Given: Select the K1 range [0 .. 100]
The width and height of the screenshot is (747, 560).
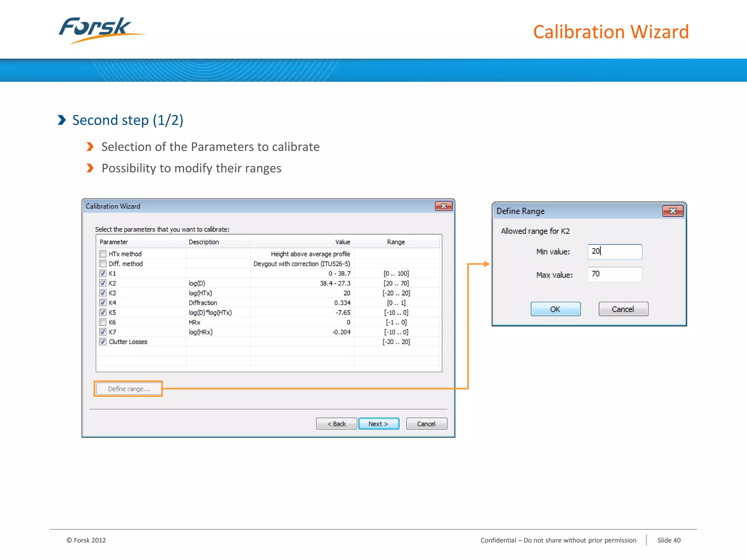Looking at the screenshot, I should [x=396, y=273].
